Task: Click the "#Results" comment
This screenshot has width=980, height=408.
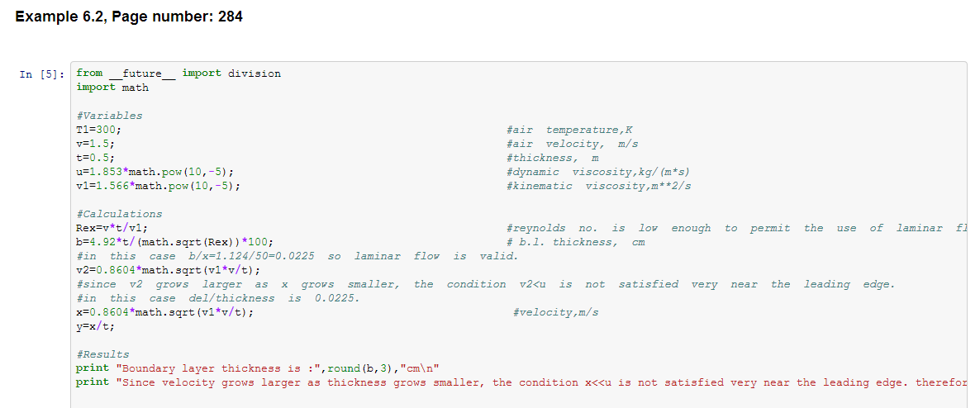Action: pos(102,354)
